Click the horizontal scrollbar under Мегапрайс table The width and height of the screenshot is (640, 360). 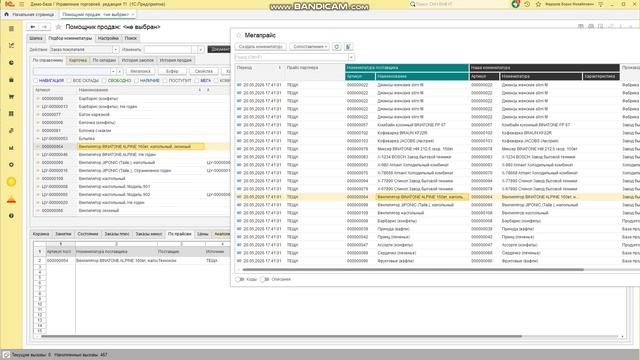coord(413,269)
